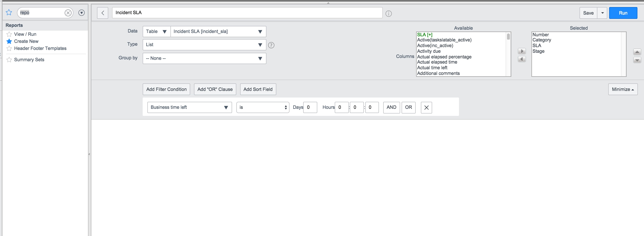Viewport: 644px width, 236px height.
Task: Toggle the favorite star for Create New
Action: (x=9, y=41)
